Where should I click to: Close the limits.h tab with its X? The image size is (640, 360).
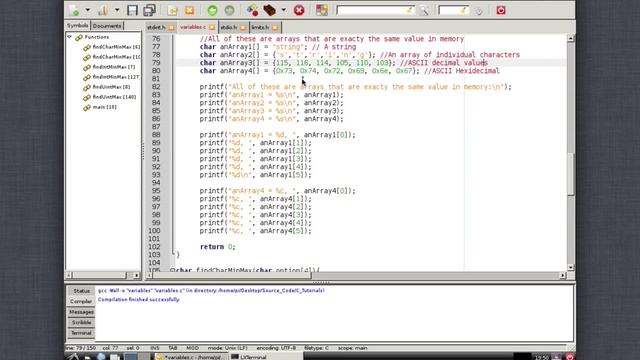pos(276,28)
